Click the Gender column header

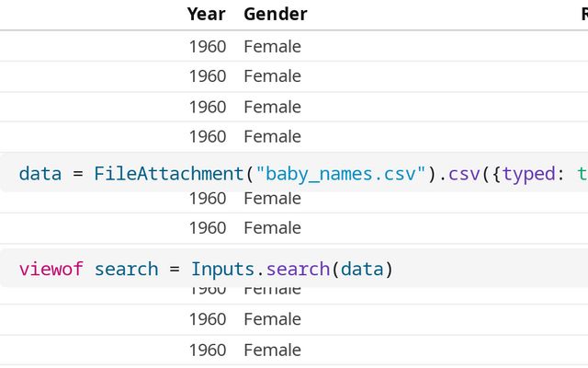pos(275,14)
